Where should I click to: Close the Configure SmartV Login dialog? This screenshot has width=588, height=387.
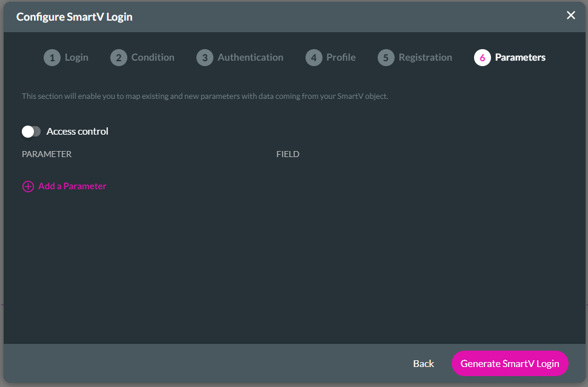(570, 16)
